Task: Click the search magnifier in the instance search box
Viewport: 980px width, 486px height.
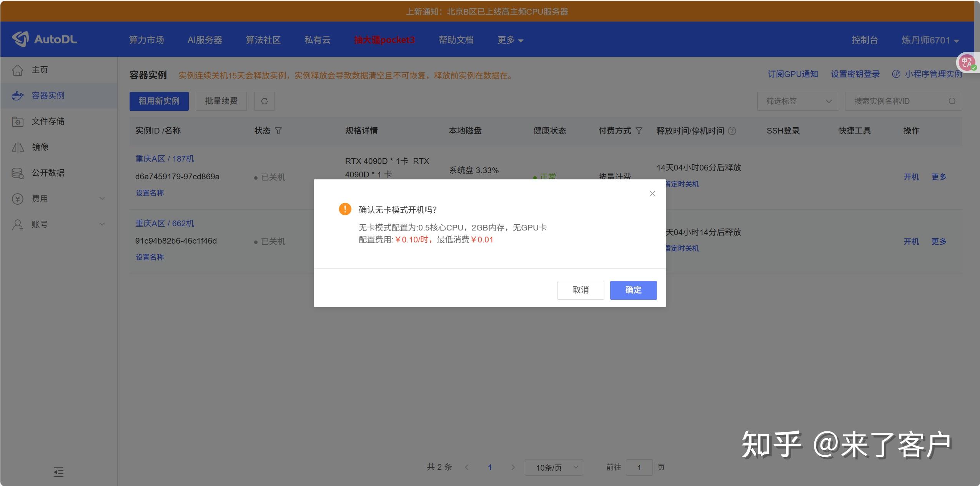Action: click(952, 101)
